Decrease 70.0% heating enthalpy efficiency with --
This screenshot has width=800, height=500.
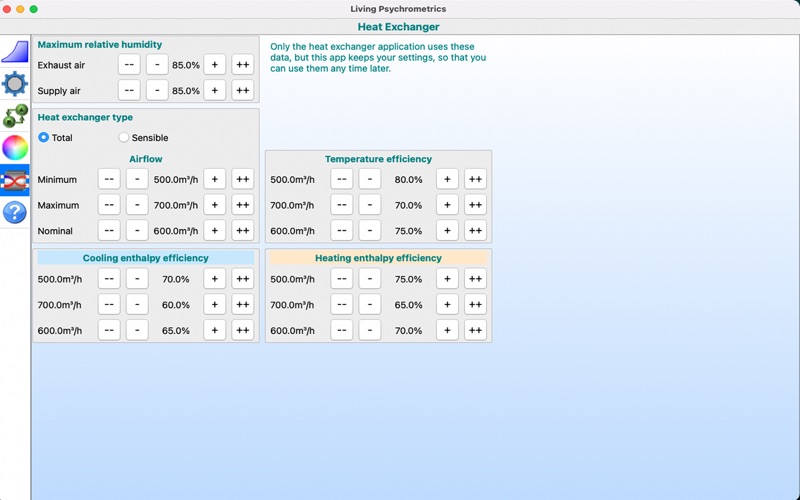coord(342,330)
